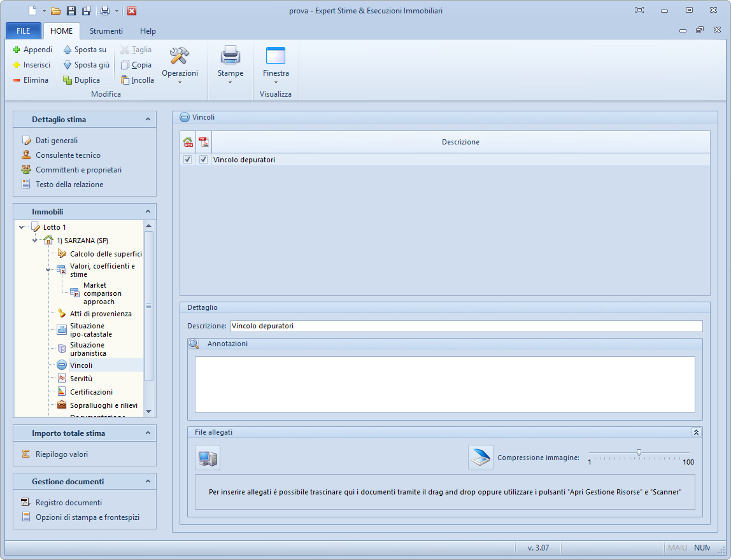Open the FILE menu tab
The image size is (731, 560).
click(x=24, y=31)
